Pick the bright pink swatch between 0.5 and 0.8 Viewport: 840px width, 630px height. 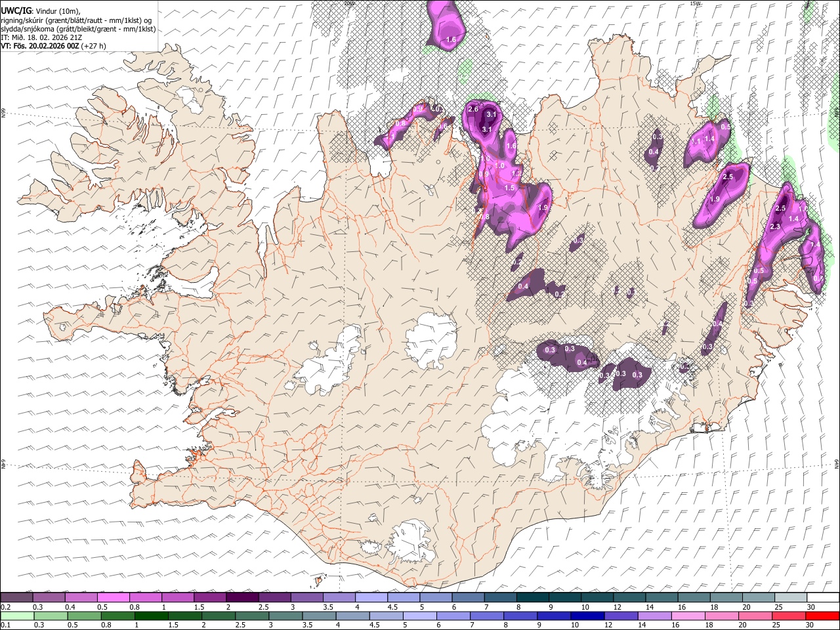113,598
